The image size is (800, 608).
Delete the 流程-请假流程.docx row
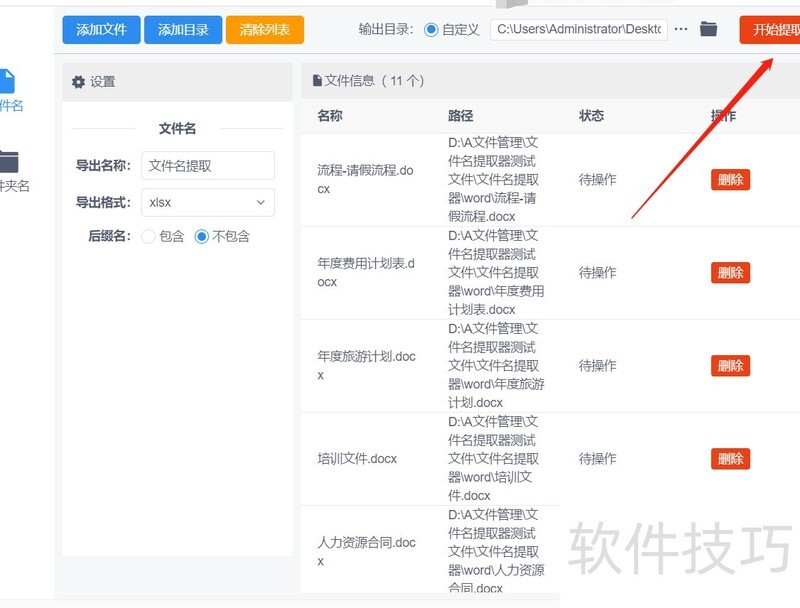(x=730, y=180)
